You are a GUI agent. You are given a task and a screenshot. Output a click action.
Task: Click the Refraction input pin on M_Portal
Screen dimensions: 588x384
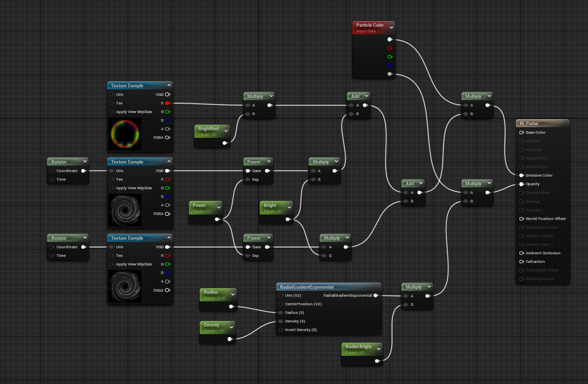[x=521, y=261]
